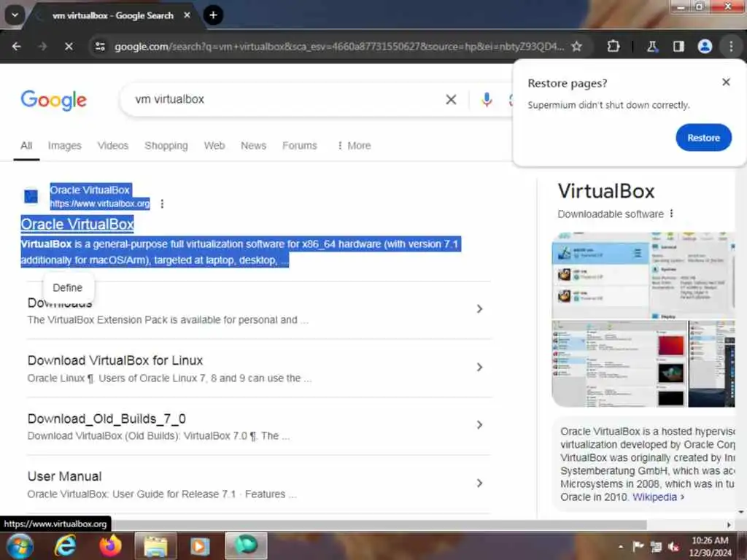Select the All results tab
The height and width of the screenshot is (560, 747).
26,145
